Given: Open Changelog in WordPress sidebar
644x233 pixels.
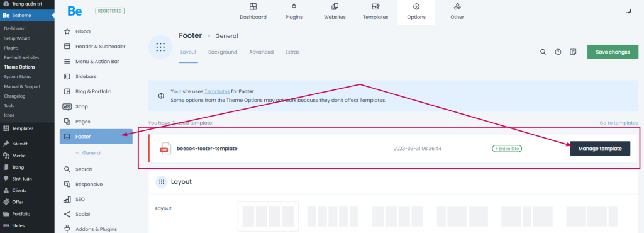Looking at the screenshot, I should 14,96.
